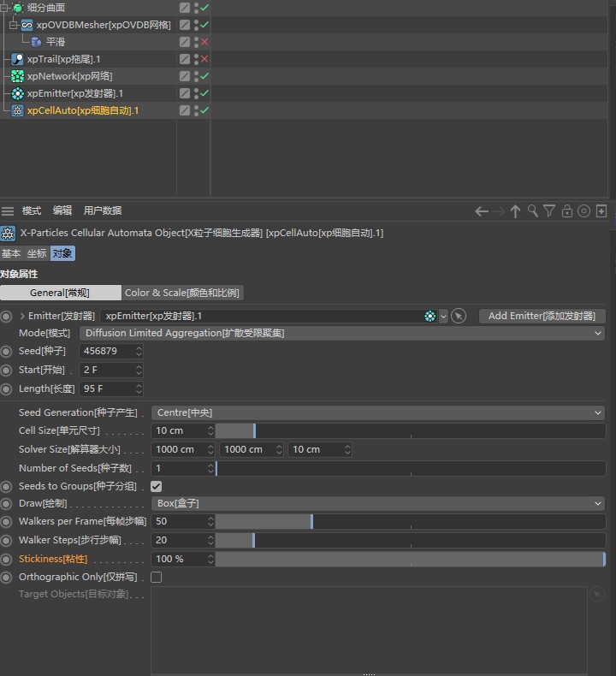Click the visibility dots for xpEmitter row
The width and height of the screenshot is (616, 676).
(x=196, y=93)
